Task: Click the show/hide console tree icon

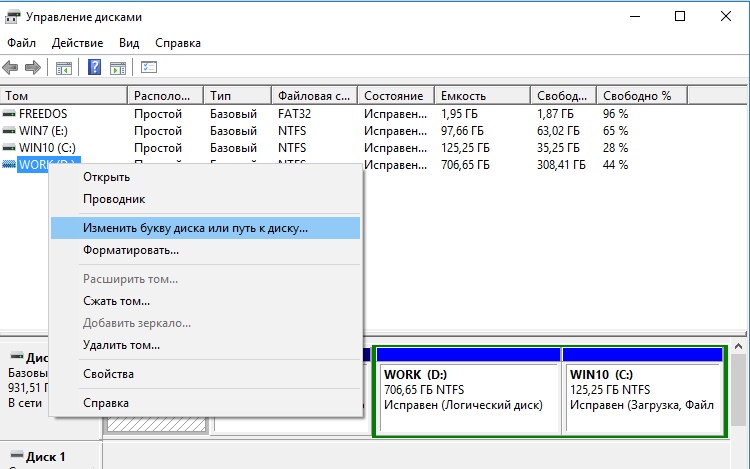Action: pyautogui.click(x=64, y=68)
